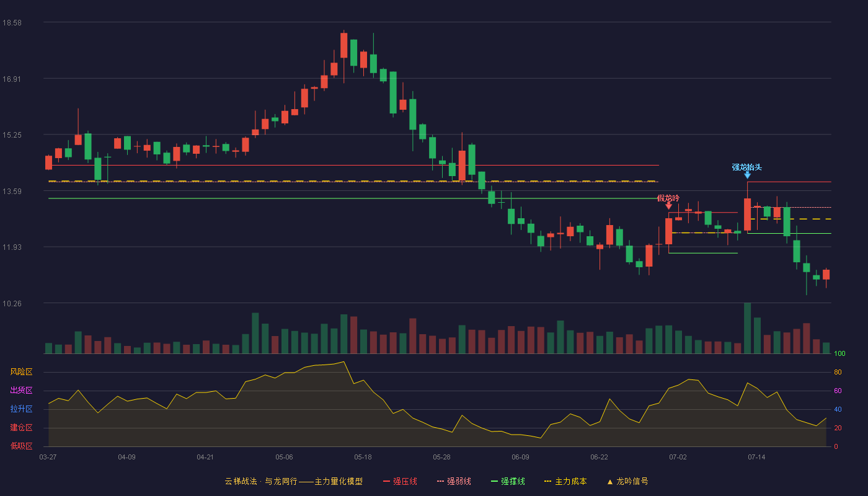Click the 04-09 date label
868x496 pixels.
[126, 457]
